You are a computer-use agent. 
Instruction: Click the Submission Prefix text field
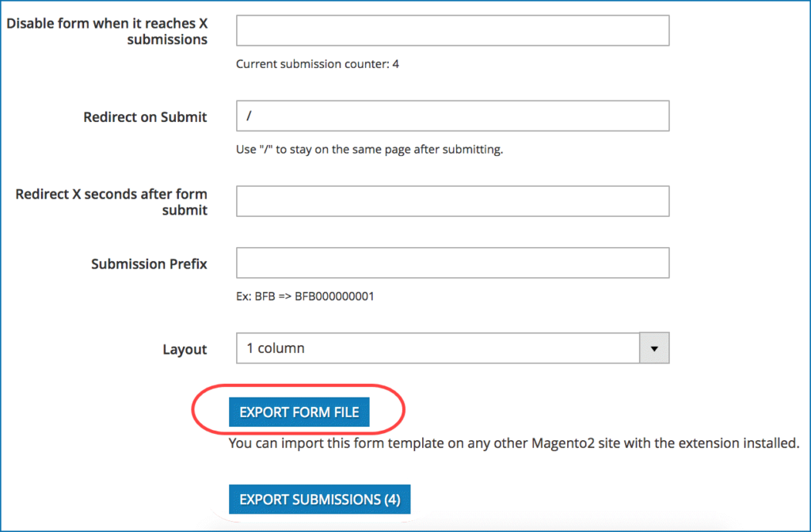(x=452, y=264)
